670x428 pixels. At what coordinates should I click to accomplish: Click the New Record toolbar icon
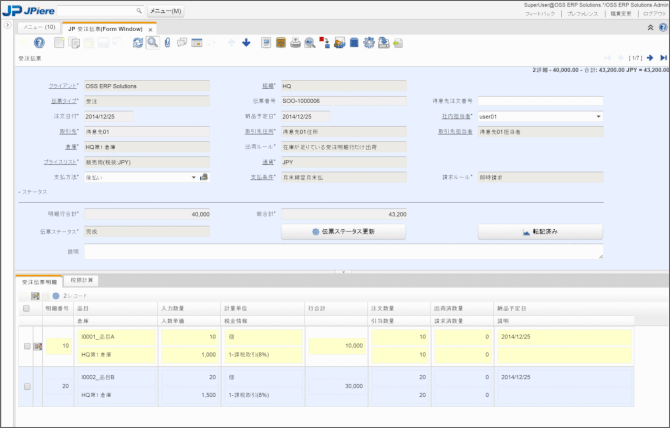[x=59, y=43]
